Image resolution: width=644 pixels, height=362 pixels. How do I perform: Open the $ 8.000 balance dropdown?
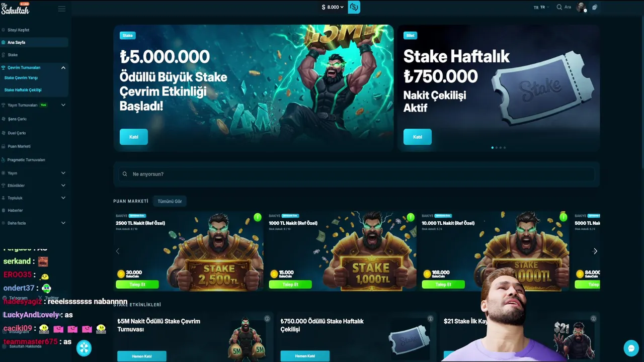[x=333, y=7]
